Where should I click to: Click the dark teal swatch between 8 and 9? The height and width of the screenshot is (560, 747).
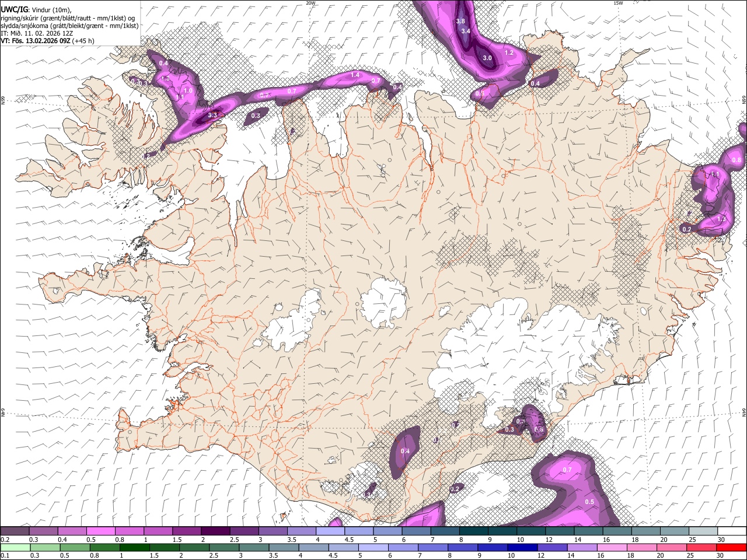coord(473,531)
